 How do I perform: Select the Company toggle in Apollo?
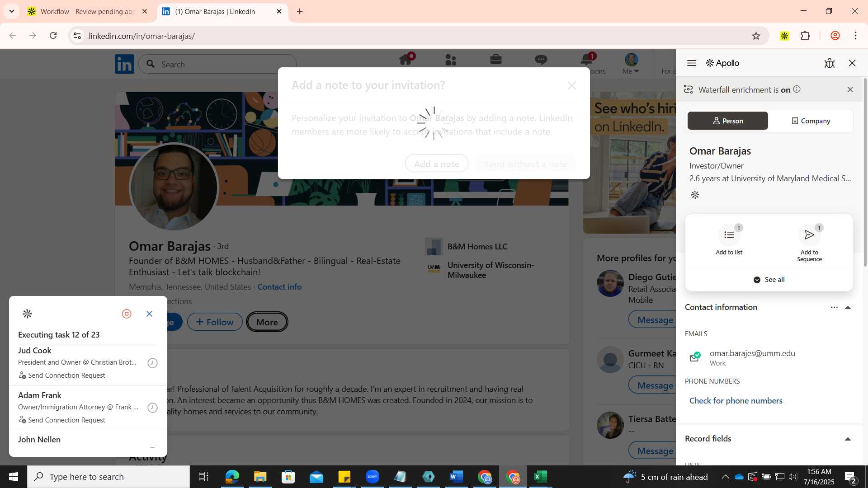pos(811,121)
